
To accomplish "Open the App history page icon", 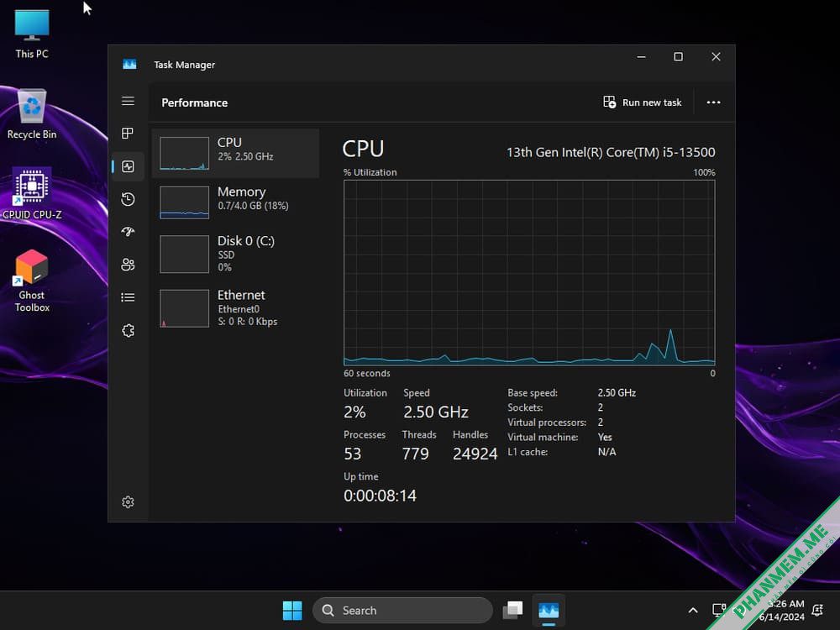I will [128, 199].
